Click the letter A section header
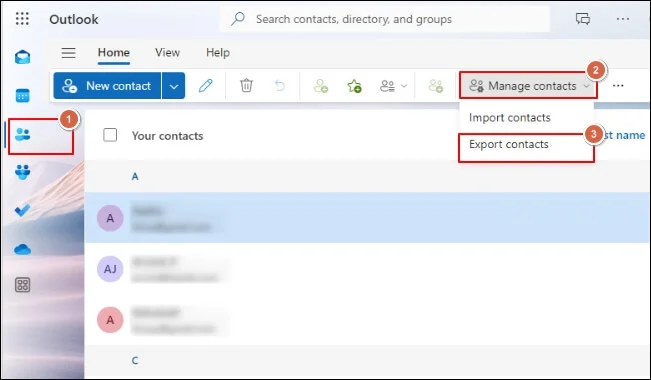The width and height of the screenshot is (651, 380). coord(135,177)
